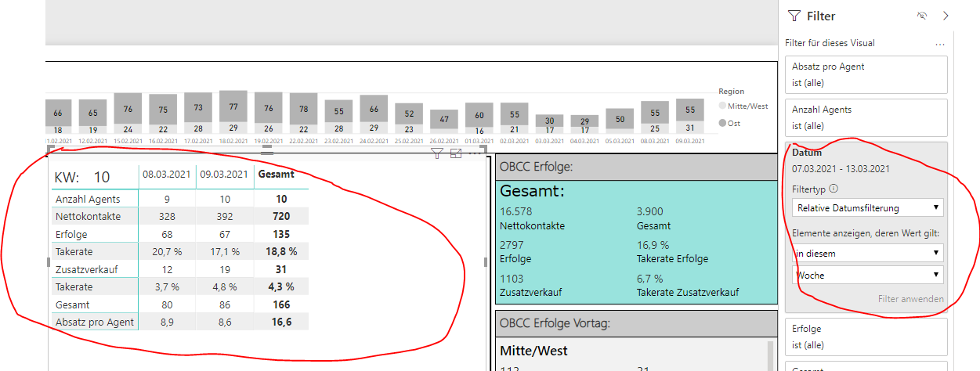Click the info icon next to Filtertyp
Viewport: 980px width, 371px height.
[x=833, y=189]
